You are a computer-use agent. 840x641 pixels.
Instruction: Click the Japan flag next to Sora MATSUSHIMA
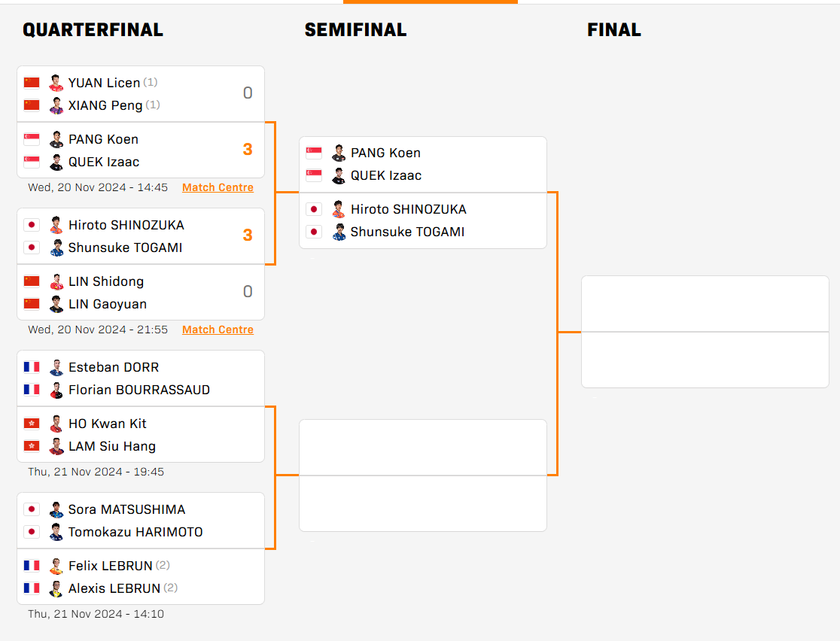tap(32, 509)
